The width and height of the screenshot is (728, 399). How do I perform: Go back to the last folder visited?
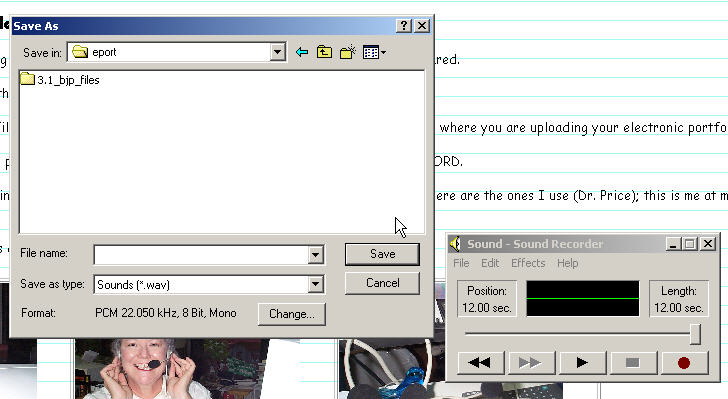coord(302,52)
